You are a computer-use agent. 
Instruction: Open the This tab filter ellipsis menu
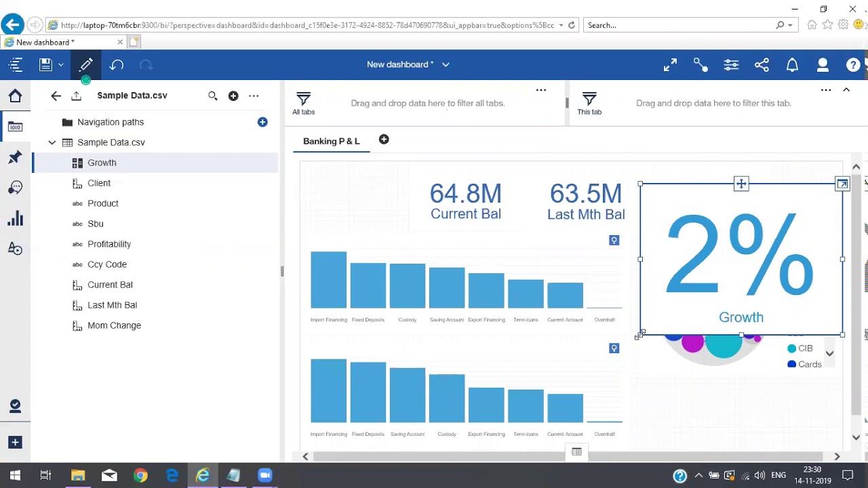(x=826, y=89)
